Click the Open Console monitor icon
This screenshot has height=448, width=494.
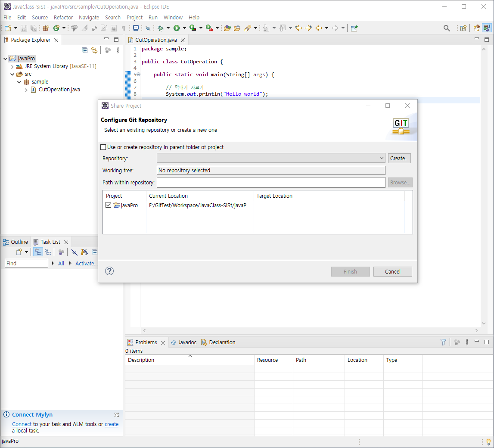pyautogui.click(x=136, y=28)
